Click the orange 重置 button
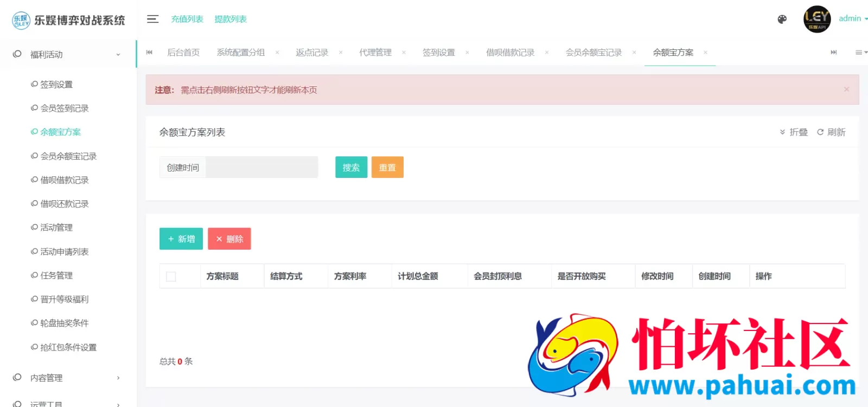Viewport: 868px width, 407px height. 387,167
